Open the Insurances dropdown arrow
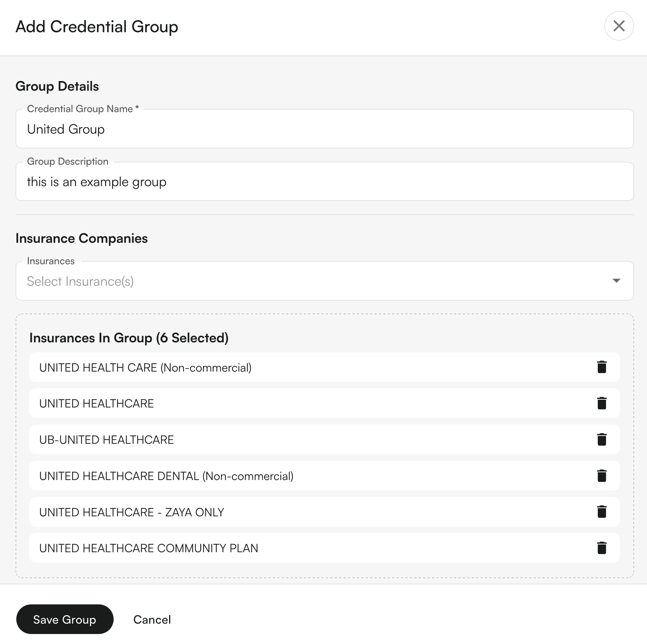Screen dimensions: 647x644 (x=616, y=281)
